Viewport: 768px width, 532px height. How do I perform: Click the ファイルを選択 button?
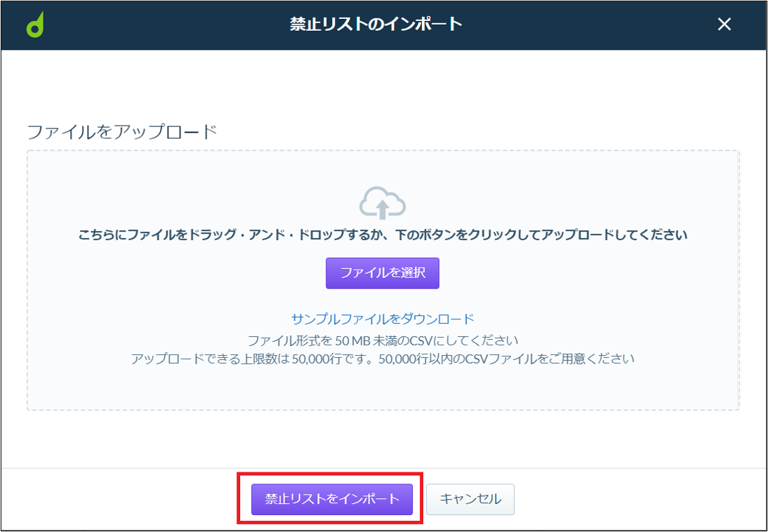(x=383, y=273)
